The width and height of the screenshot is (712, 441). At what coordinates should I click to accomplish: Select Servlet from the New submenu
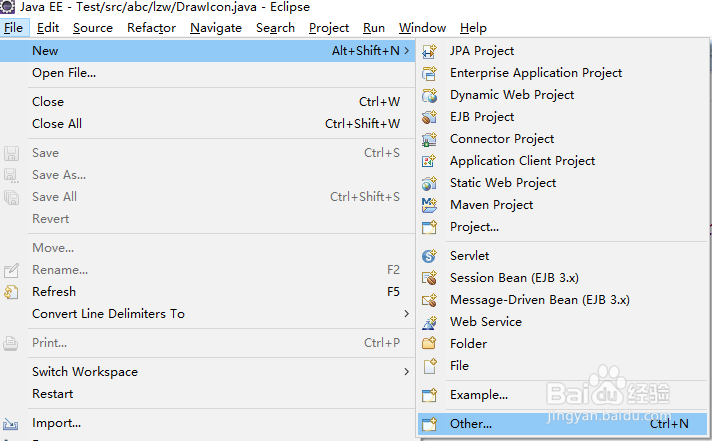563,256
